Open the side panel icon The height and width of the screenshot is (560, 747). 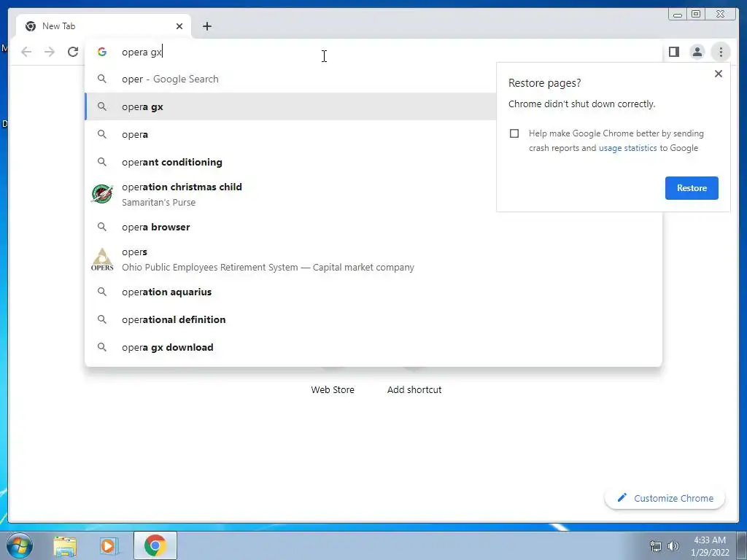673,52
